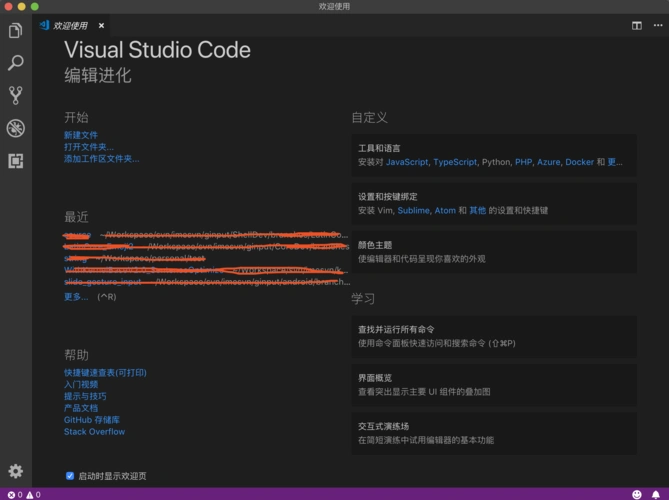This screenshot has height=500, width=669.
Task: Click the errors count icon in status bar
Action: click(x=15, y=494)
